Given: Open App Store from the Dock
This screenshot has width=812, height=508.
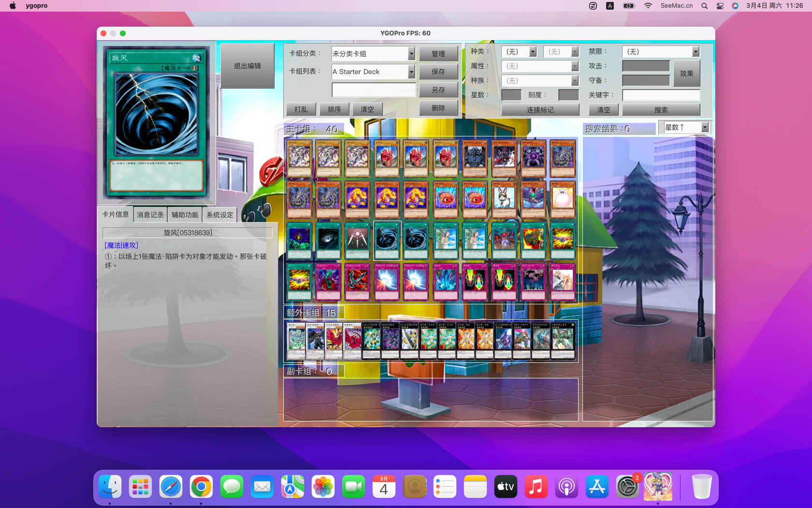Looking at the screenshot, I should pos(597,487).
